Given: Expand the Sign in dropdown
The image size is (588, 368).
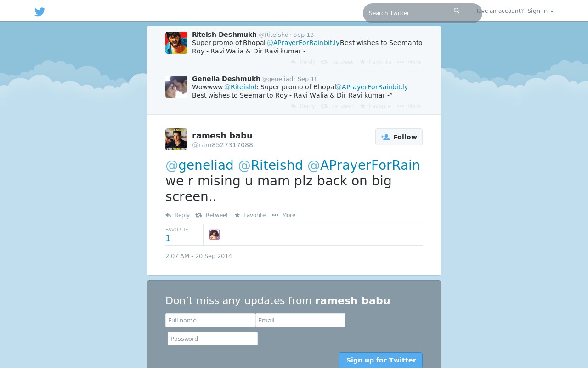Looking at the screenshot, I should 540,11.
